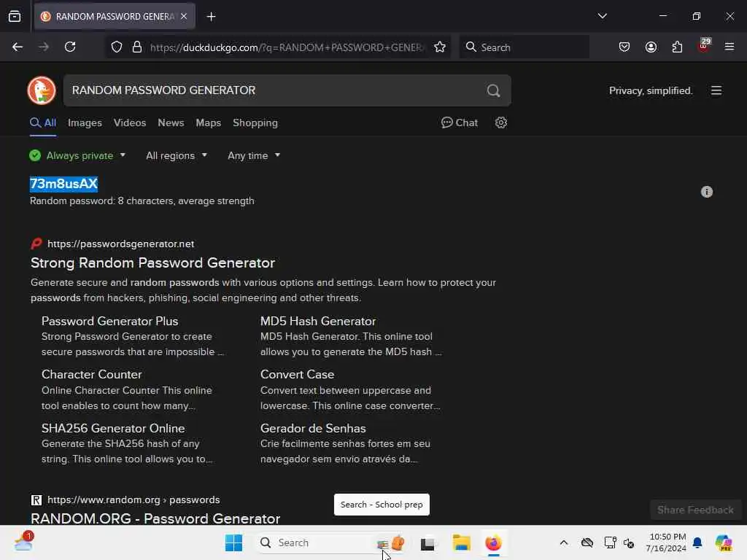Viewport: 747px width, 560px height.
Task: Open the notification bell icon
Action: coord(697,542)
